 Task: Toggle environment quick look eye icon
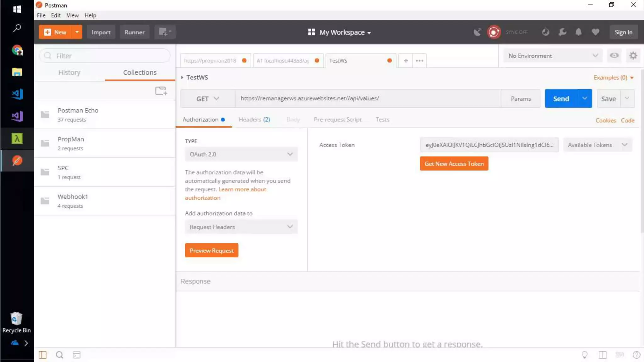tap(614, 56)
